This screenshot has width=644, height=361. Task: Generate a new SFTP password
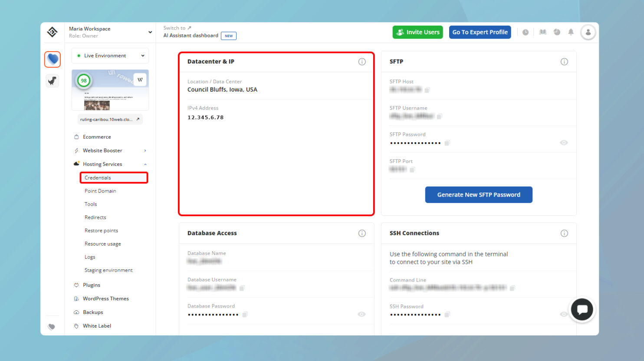pos(479,194)
